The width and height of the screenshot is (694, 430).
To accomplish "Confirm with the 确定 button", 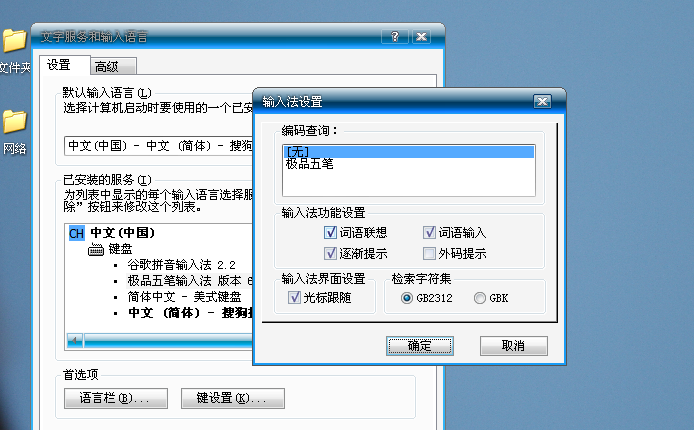I will (420, 346).
